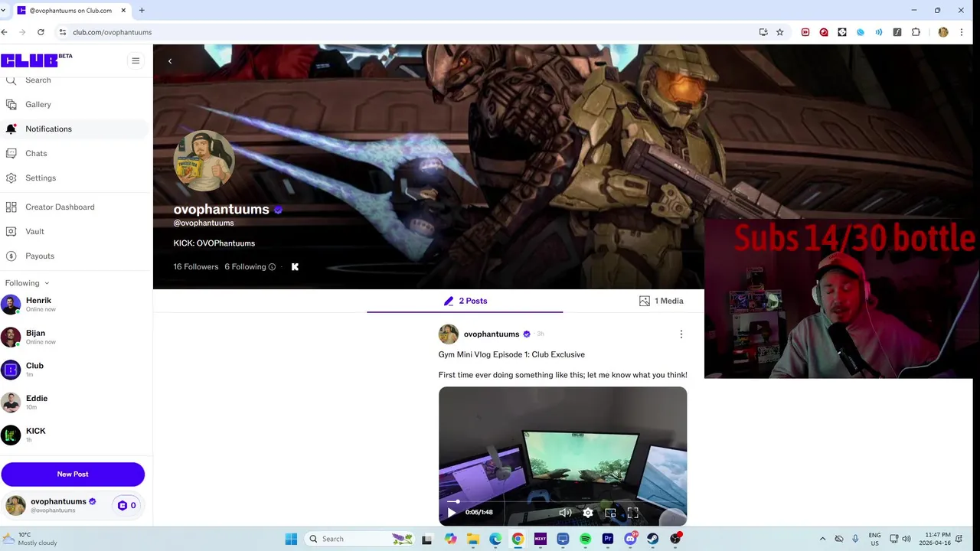The height and width of the screenshot is (551, 980).
Task: Click the taskbar Search box
Action: coord(359,539)
